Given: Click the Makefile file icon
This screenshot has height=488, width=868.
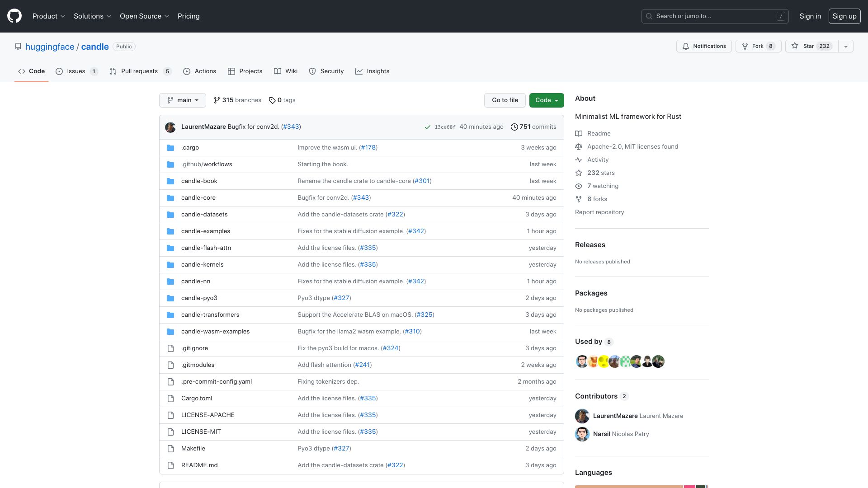Looking at the screenshot, I should coord(170,449).
